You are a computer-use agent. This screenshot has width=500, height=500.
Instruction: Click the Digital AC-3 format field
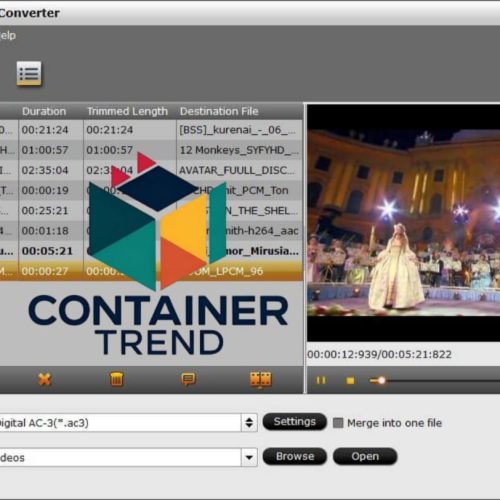coord(120,423)
